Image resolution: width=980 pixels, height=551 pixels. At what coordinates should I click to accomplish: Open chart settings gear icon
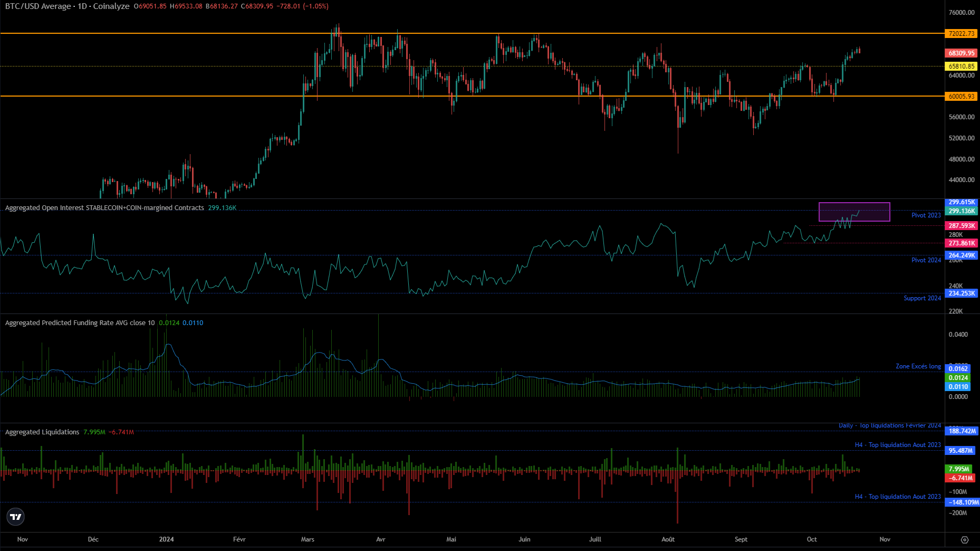click(x=965, y=539)
